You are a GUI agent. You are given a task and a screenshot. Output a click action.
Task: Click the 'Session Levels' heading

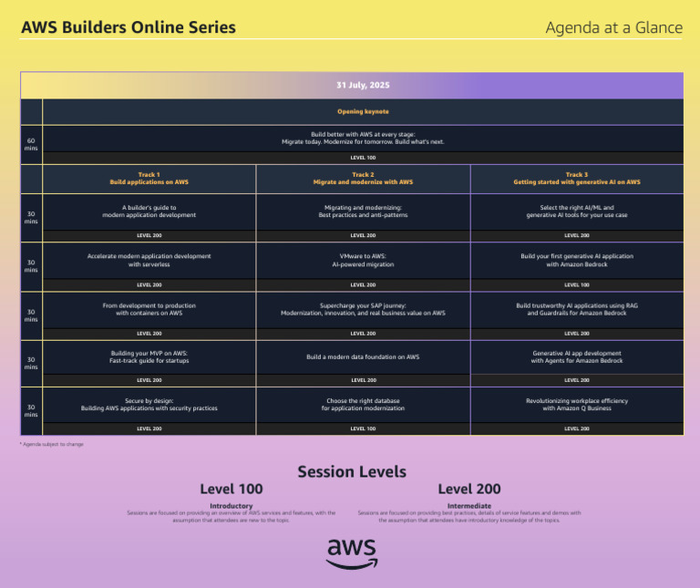click(352, 472)
